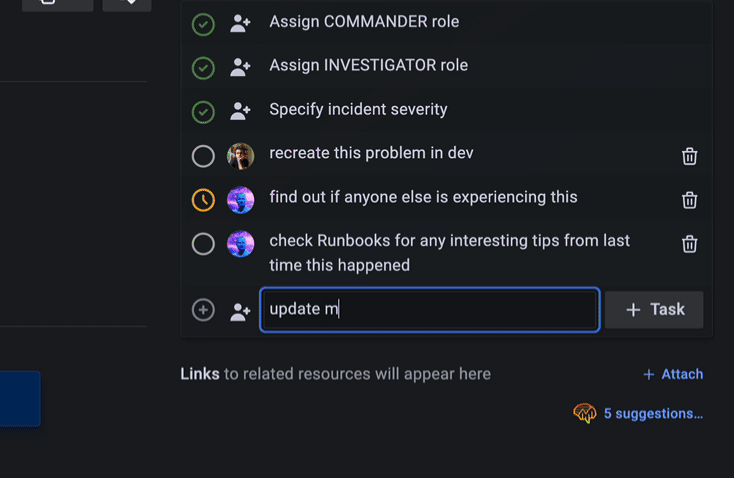Click assign-user icon beside Specify incident severity
Screen dimensions: 734x478
[240, 111]
